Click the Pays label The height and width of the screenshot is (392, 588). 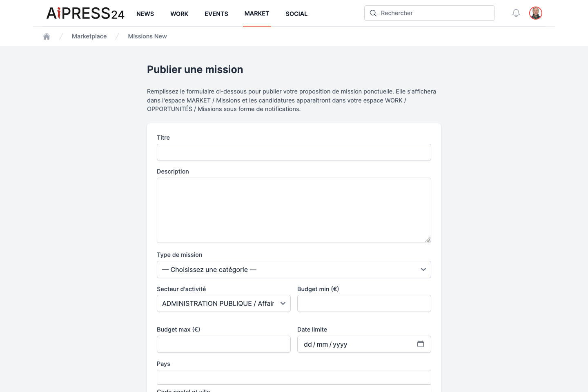click(x=163, y=364)
